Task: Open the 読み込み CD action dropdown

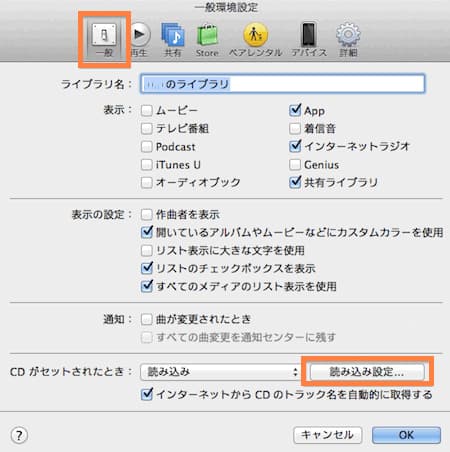Action: (220, 372)
